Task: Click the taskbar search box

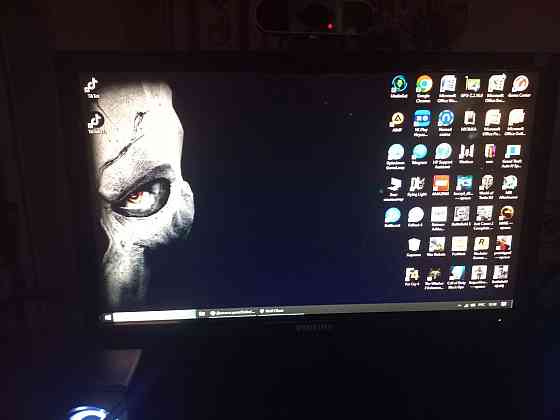Action: [x=154, y=316]
